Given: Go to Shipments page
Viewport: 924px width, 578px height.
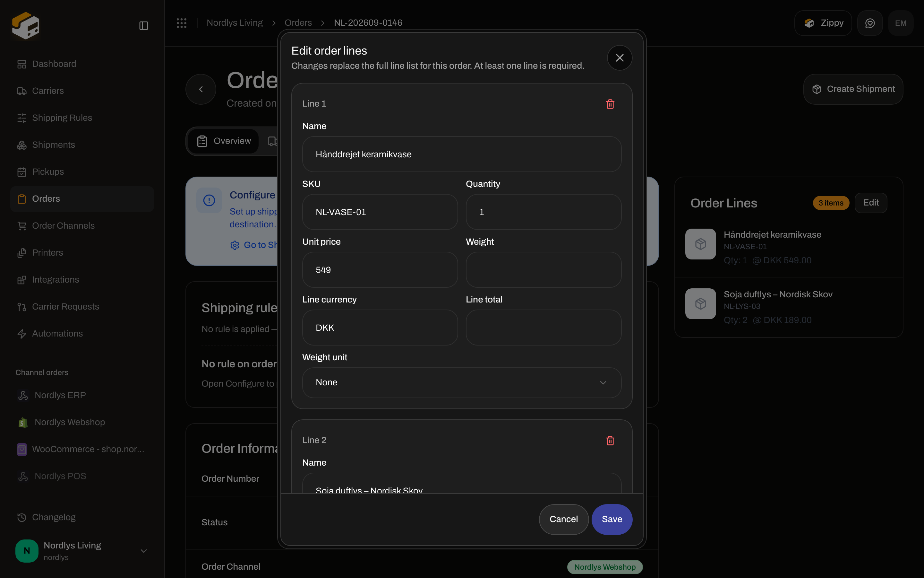Looking at the screenshot, I should click(x=82, y=145).
